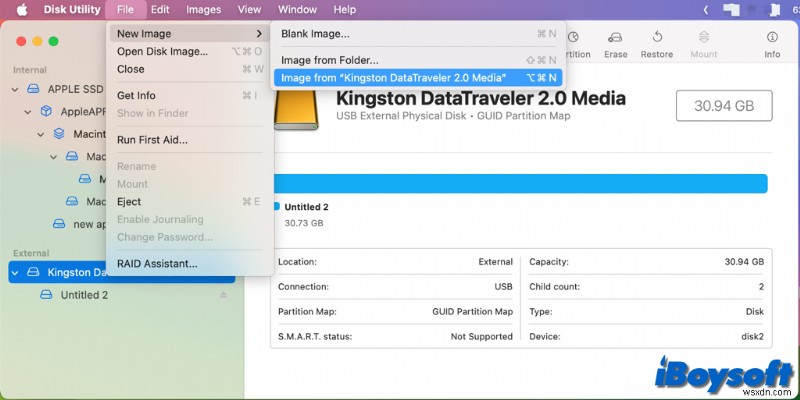Image resolution: width=800 pixels, height=400 pixels.
Task: Choose Image from Folder...
Action: coord(418,60)
